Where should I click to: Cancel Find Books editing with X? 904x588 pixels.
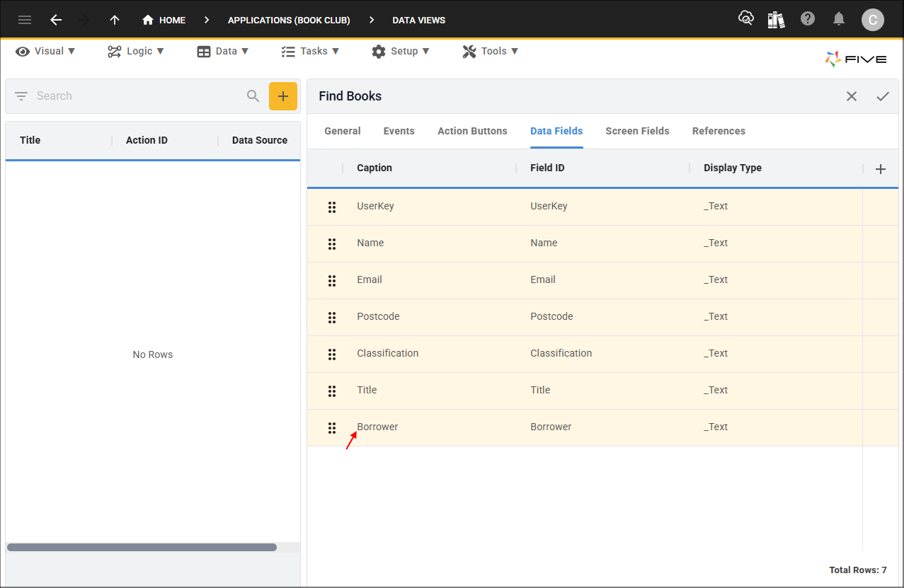(852, 96)
